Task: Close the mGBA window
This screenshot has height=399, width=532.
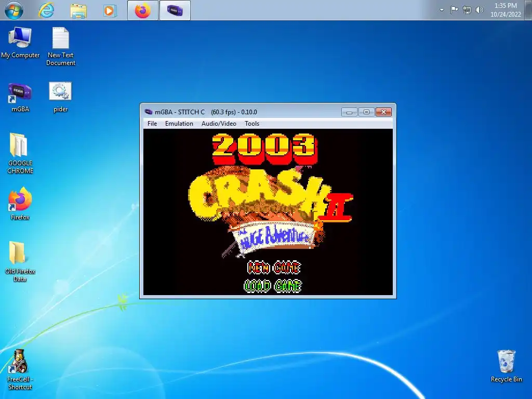Action: [383, 112]
